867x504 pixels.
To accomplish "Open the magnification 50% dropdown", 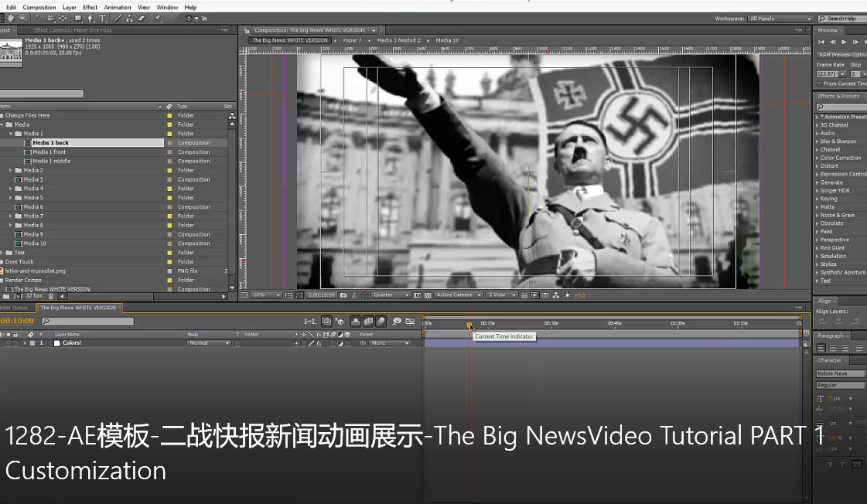I will click(x=267, y=295).
